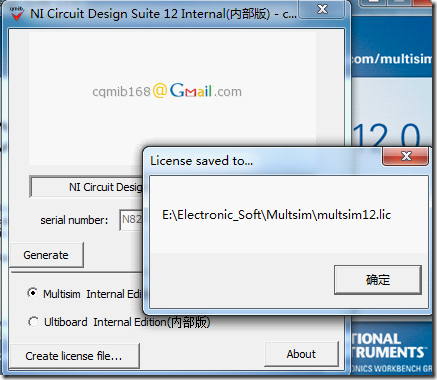Select Ultiboard Internal Edition radio button
The height and width of the screenshot is (380, 437).
coord(33,322)
